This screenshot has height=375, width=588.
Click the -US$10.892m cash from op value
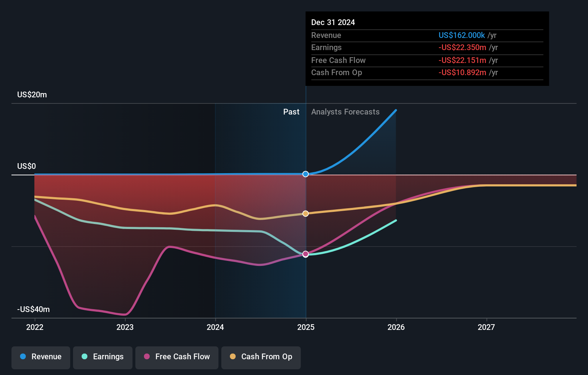click(x=462, y=72)
